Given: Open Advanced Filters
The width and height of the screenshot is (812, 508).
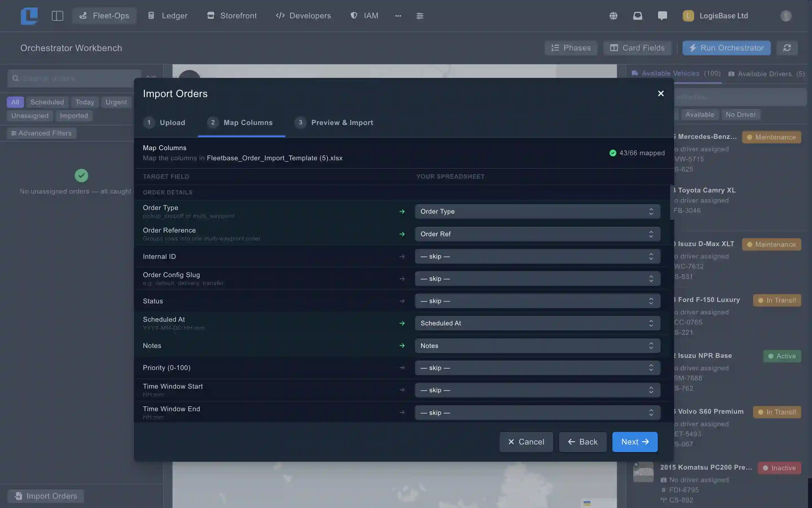Looking at the screenshot, I should (x=41, y=133).
